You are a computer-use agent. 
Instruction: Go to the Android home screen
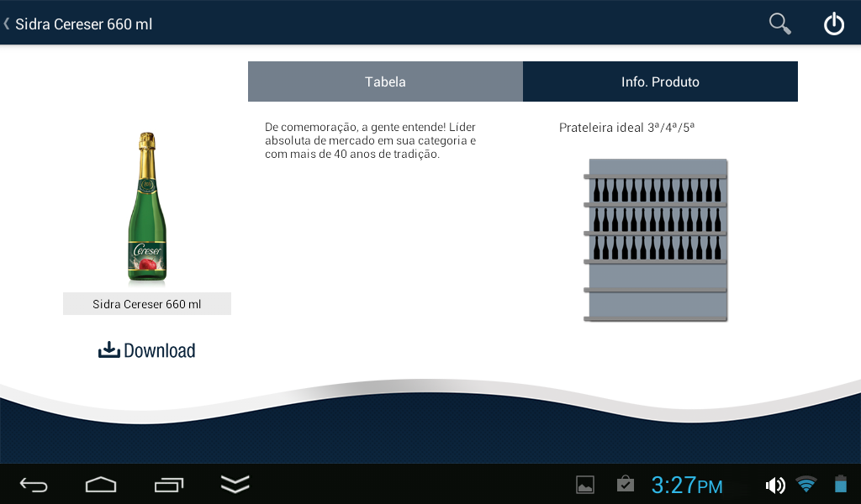tap(101, 485)
